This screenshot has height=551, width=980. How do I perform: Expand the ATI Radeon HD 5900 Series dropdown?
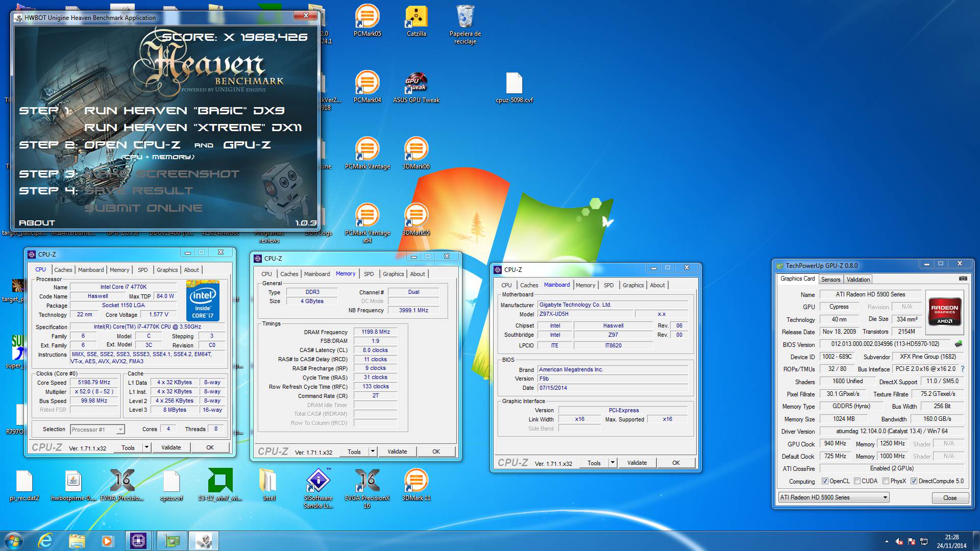click(885, 497)
